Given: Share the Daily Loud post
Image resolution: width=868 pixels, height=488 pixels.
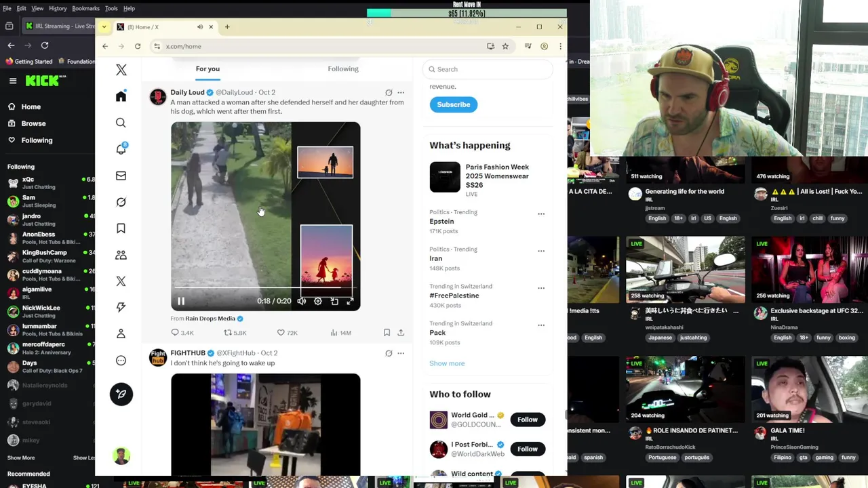Looking at the screenshot, I should click(401, 333).
